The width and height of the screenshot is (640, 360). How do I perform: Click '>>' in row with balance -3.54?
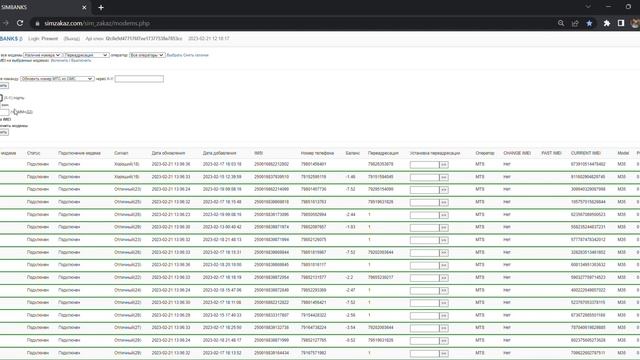pyautogui.click(x=444, y=328)
